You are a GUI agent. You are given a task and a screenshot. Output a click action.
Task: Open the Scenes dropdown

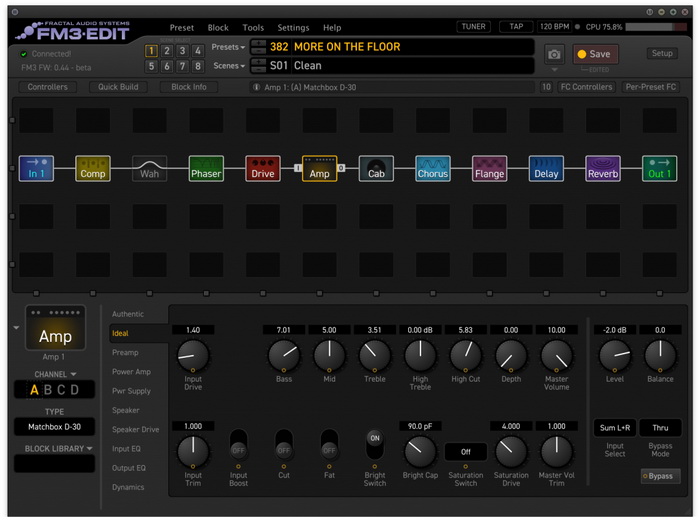(229, 66)
